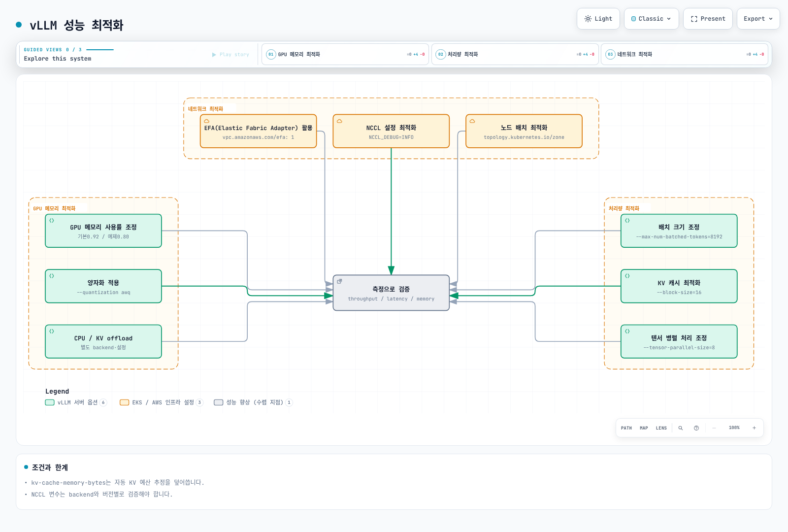Select the NCCL 설정 최적화 node

click(x=391, y=131)
